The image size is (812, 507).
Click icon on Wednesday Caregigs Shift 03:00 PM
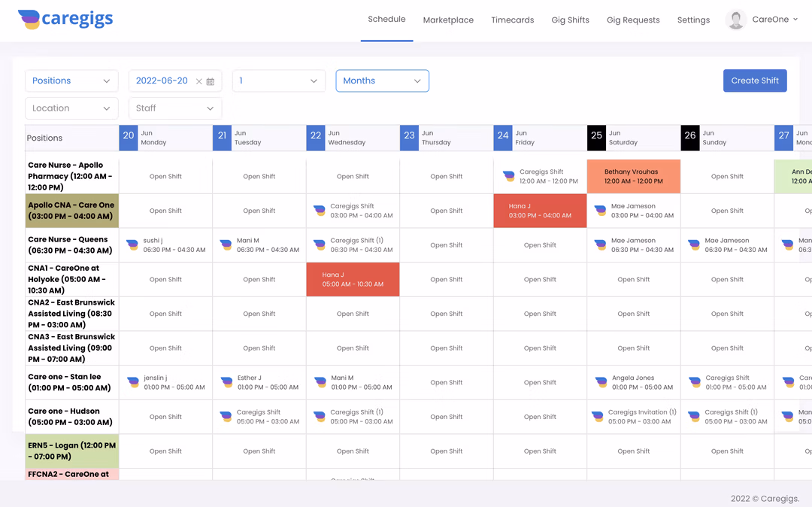(x=320, y=211)
